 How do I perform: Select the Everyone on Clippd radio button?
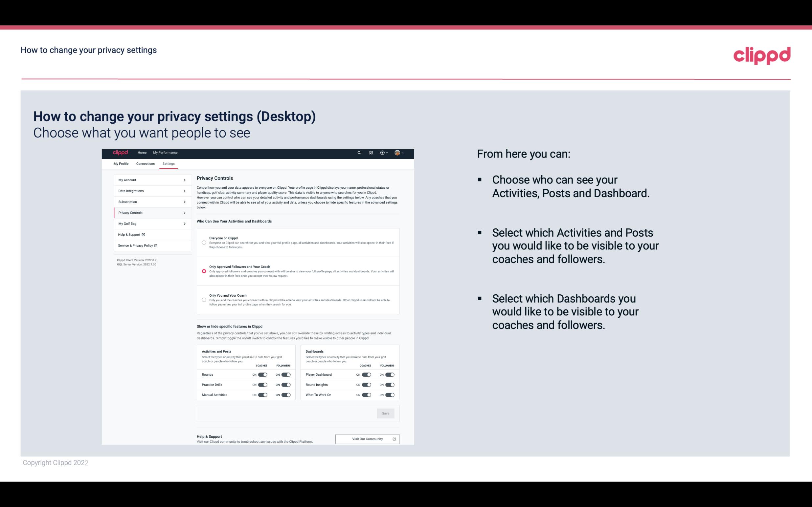click(203, 243)
